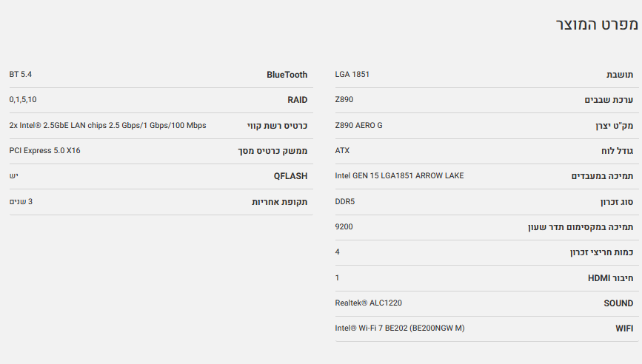The width and height of the screenshot is (642, 364).
Task: Click the RAID 0,1,5,10 value
Action: click(x=23, y=100)
